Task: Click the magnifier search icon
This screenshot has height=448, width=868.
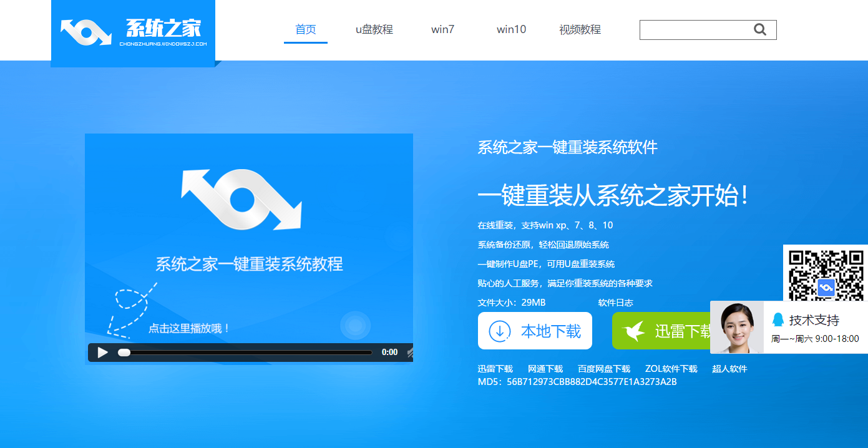Action: click(x=759, y=29)
